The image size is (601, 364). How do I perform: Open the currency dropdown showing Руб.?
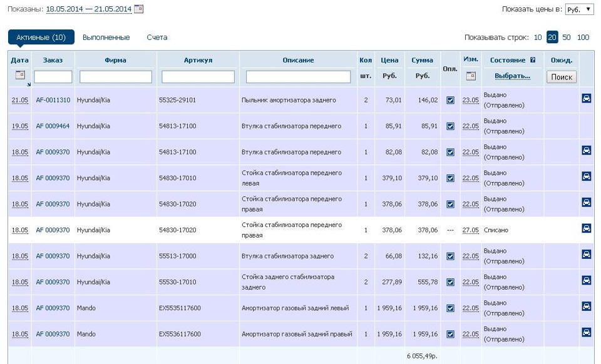(x=578, y=10)
